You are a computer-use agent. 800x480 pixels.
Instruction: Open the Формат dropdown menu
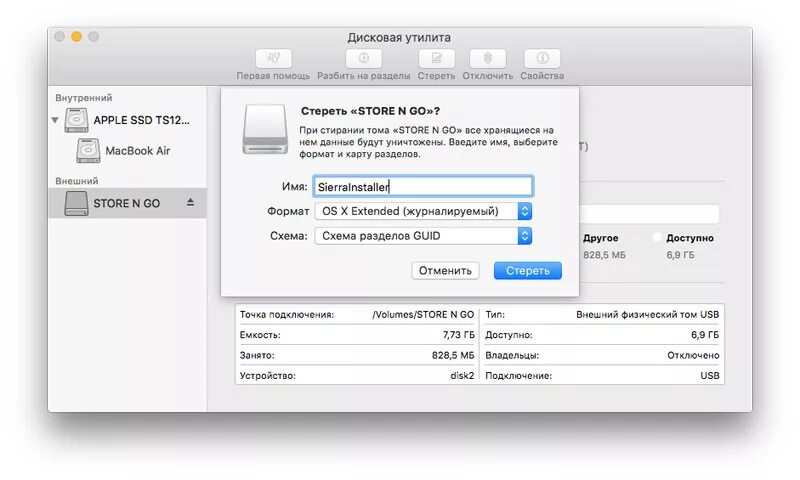(423, 211)
